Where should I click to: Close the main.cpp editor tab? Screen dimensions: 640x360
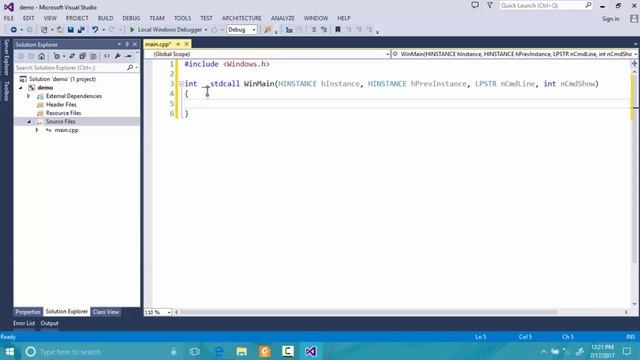[187, 44]
